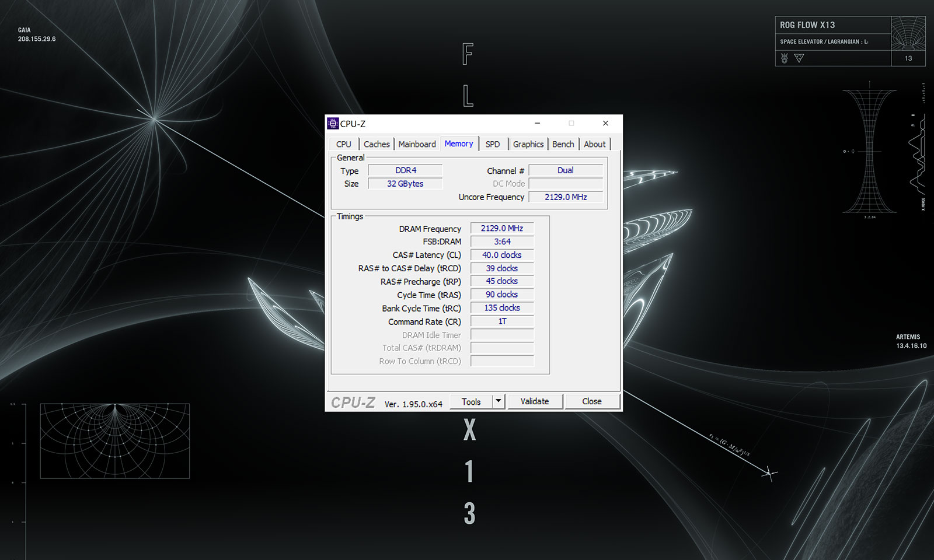
Task: Click the DRAM Frequency 2129.0 MHz value
Action: click(502, 229)
